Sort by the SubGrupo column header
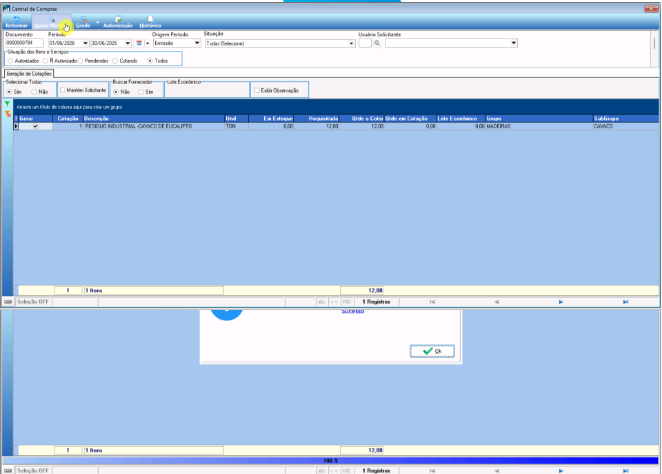Screen dimensions: 662x474 coord(626,119)
